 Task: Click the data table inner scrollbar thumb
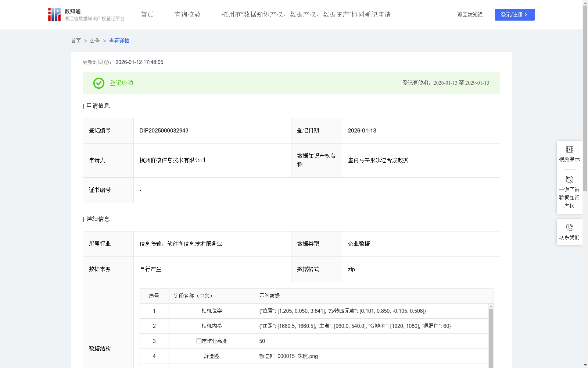tap(491, 338)
